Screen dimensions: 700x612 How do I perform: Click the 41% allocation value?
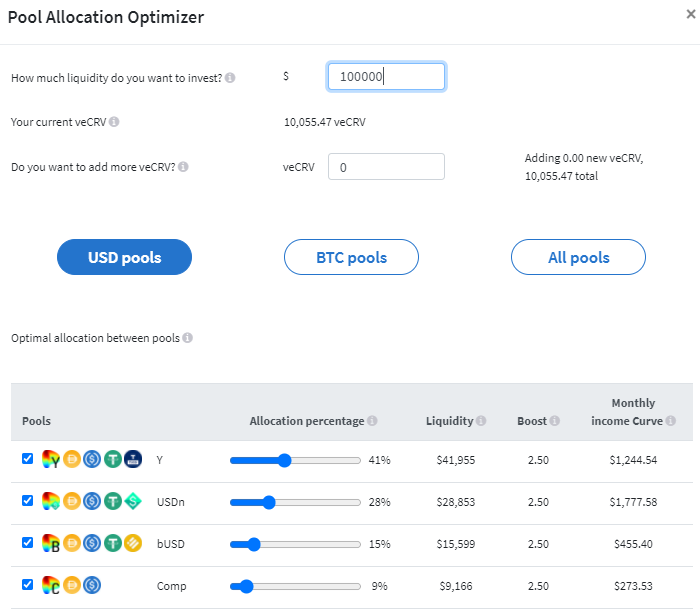pyautogui.click(x=379, y=460)
